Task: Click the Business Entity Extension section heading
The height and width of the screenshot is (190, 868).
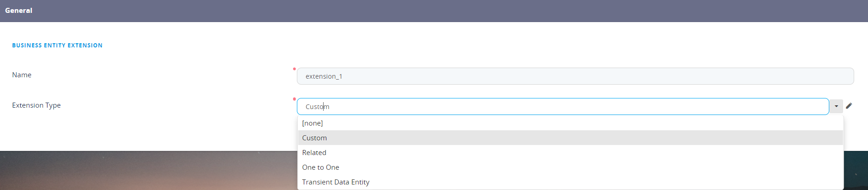Action: pyautogui.click(x=57, y=46)
